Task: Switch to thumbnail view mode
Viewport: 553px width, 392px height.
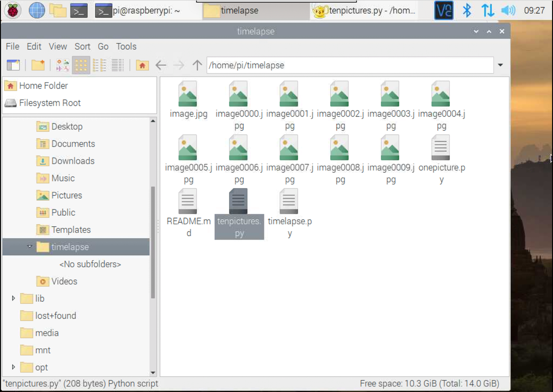Action: (63, 65)
